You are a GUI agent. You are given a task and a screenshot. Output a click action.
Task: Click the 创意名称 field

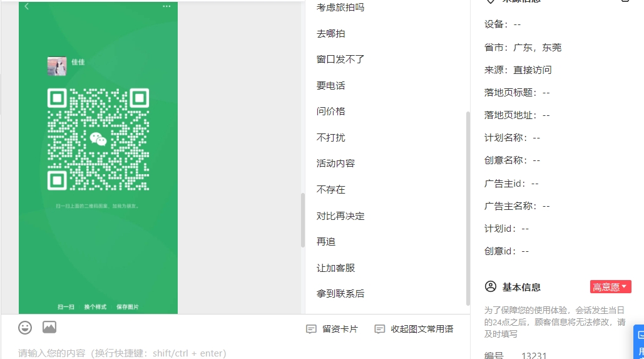[x=512, y=160]
